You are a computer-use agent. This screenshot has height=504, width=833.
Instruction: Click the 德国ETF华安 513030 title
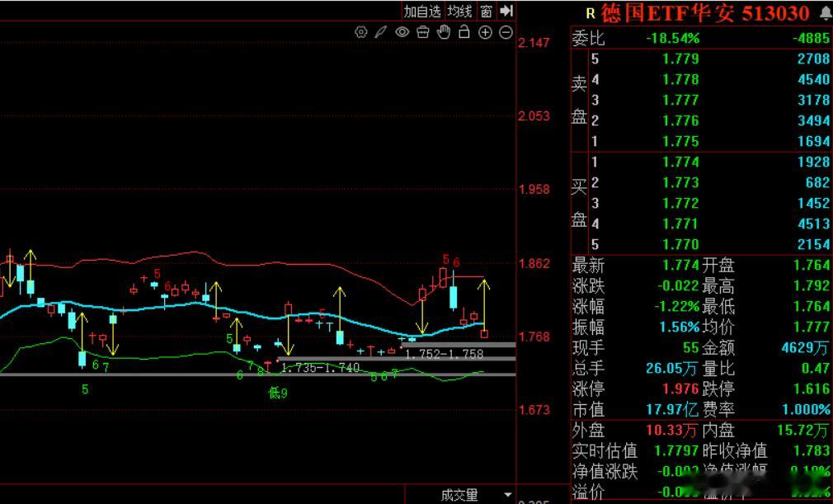705,13
